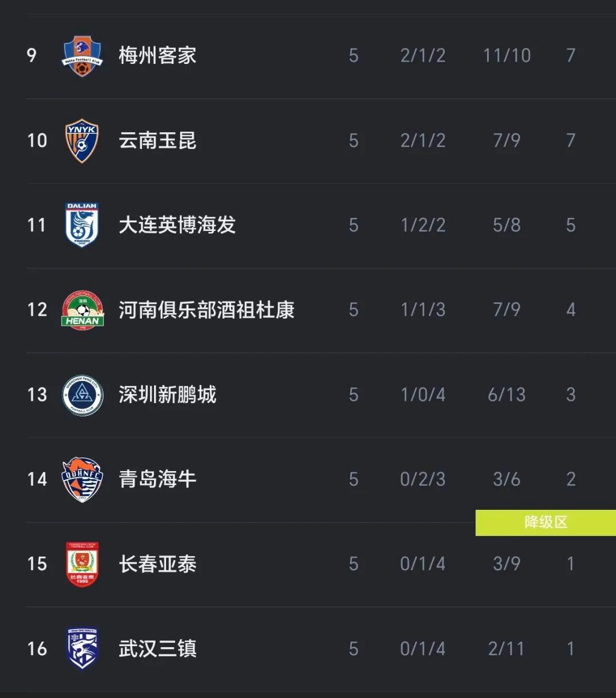616x698 pixels.
Task: Select the Henan green club logo
Action: coord(83,310)
